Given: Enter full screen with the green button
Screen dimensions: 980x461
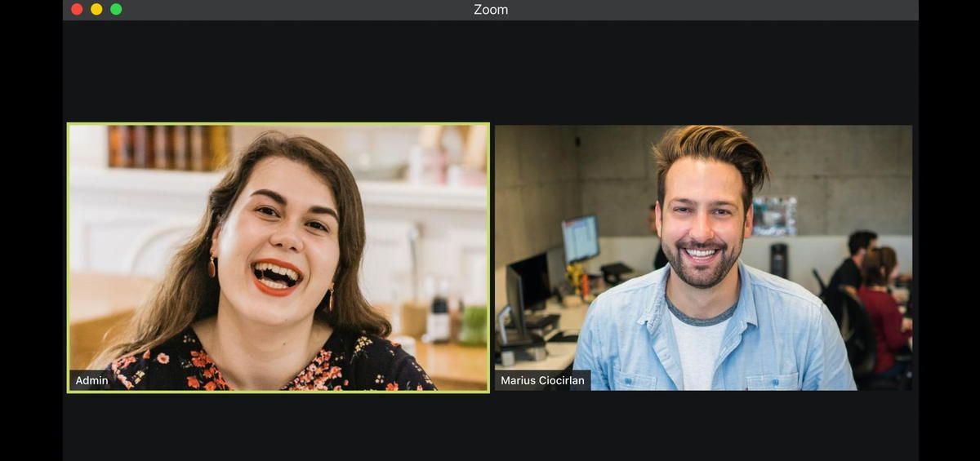Looking at the screenshot, I should click(116, 9).
